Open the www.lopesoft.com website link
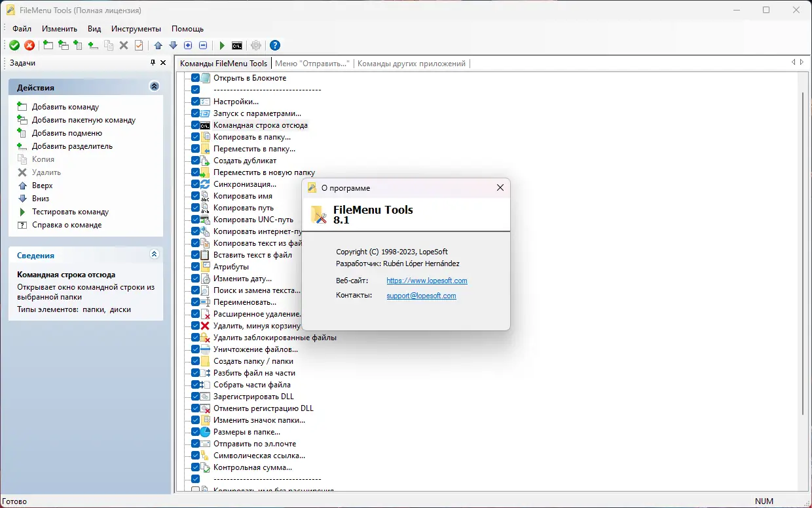The width and height of the screenshot is (812, 508). click(x=427, y=281)
